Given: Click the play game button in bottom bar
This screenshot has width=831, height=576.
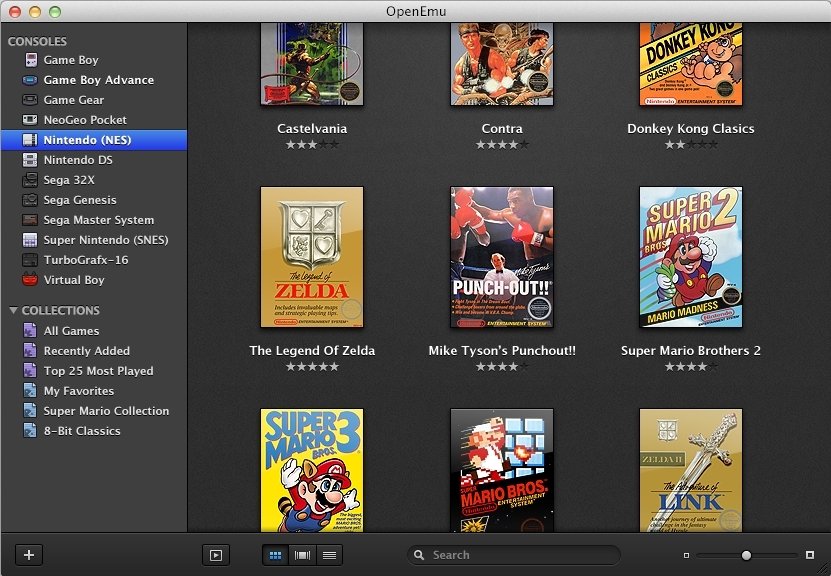Looking at the screenshot, I should pyautogui.click(x=216, y=555).
